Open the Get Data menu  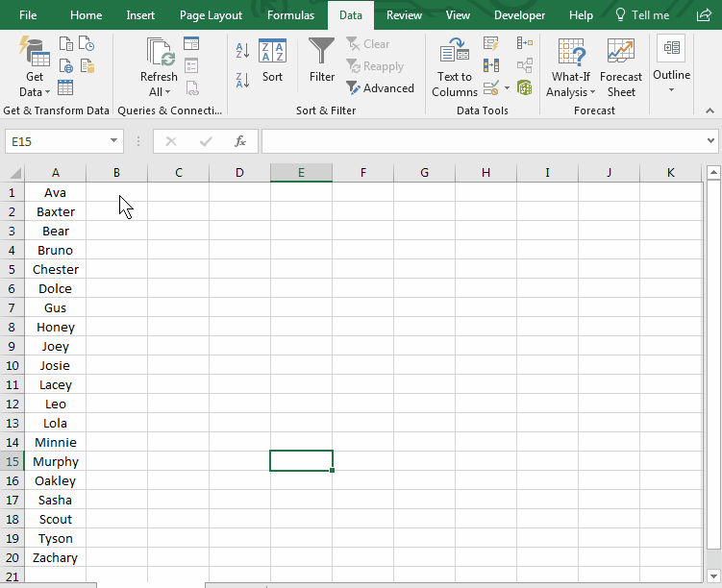35,66
